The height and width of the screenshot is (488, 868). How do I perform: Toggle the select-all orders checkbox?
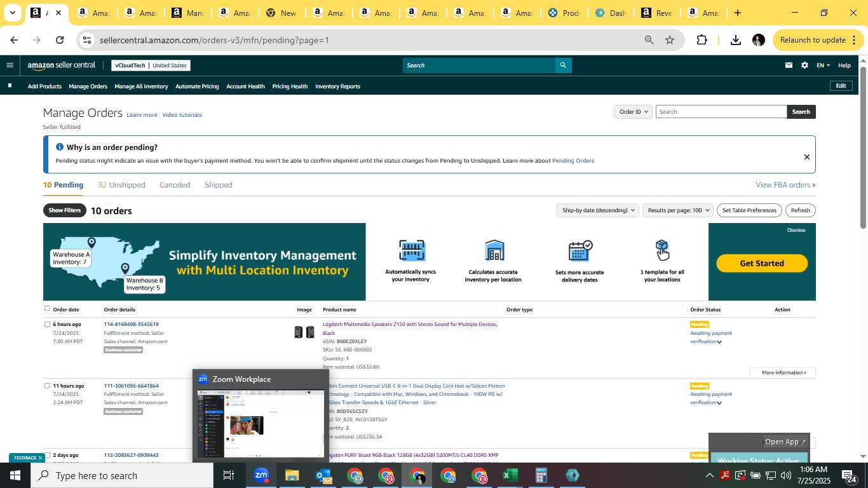[x=47, y=309]
